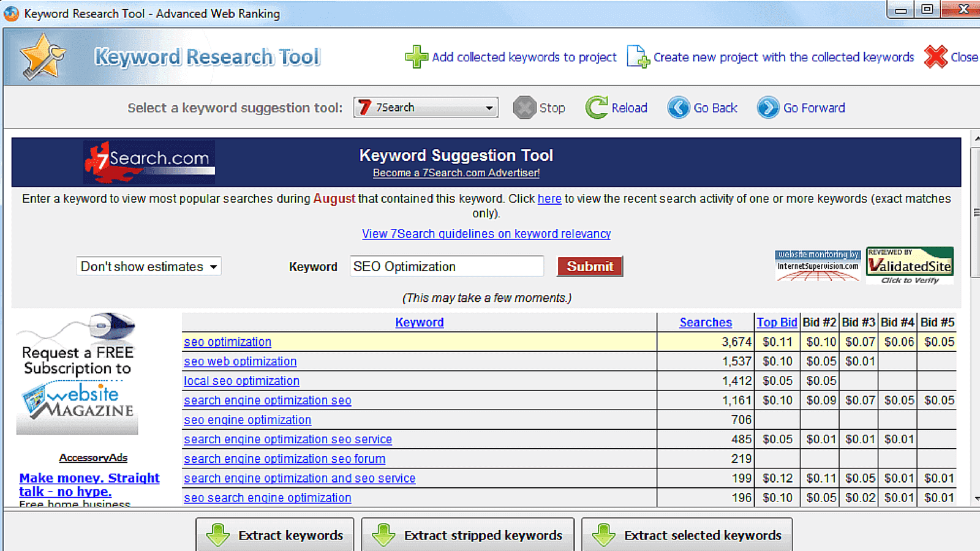Click the Create new project document icon
Screen dimensions: 980x551
pyautogui.click(x=638, y=57)
